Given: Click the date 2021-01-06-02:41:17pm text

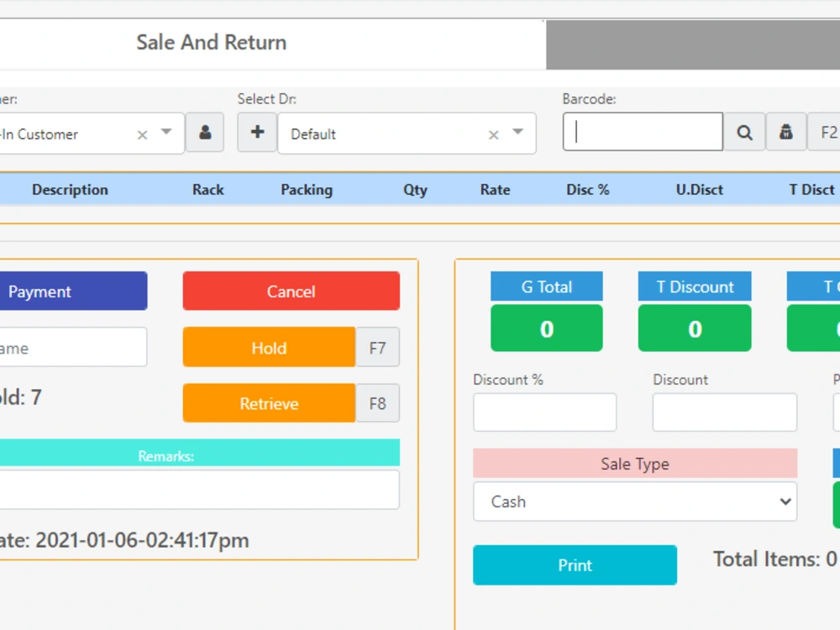Looking at the screenshot, I should pyautogui.click(x=142, y=540).
